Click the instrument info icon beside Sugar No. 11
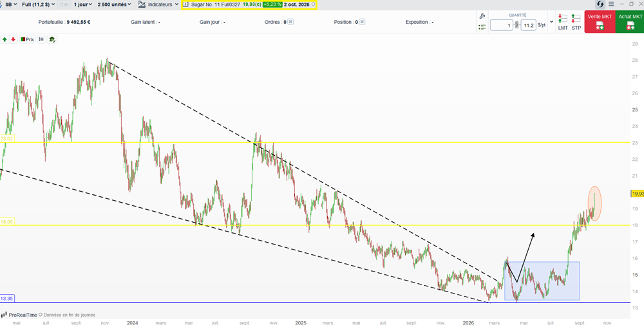The width and height of the screenshot is (644, 325). [185, 4]
